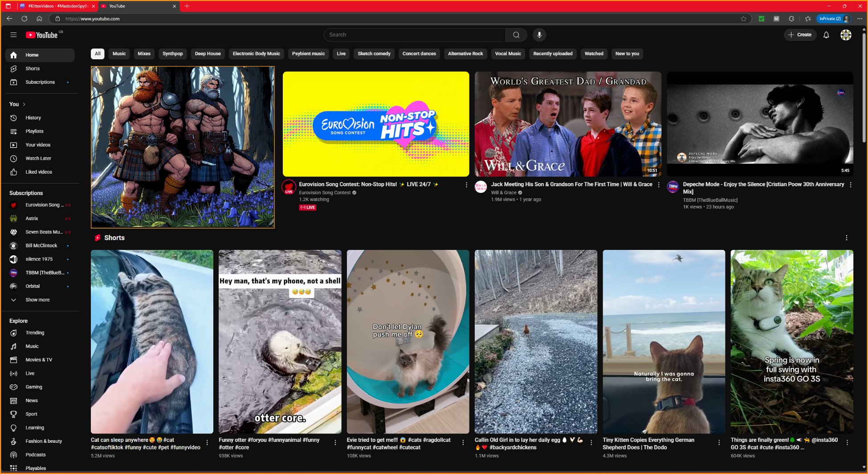Open silence 1975 subscription channel
This screenshot has height=474, width=868.
[x=40, y=259]
